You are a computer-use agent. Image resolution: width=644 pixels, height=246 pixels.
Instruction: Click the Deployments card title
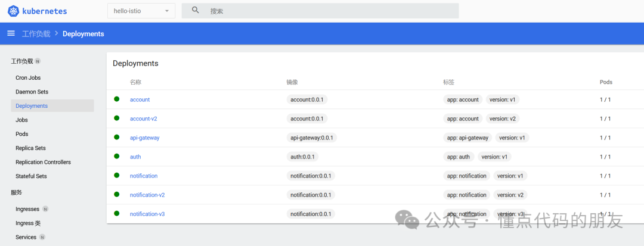pyautogui.click(x=135, y=64)
